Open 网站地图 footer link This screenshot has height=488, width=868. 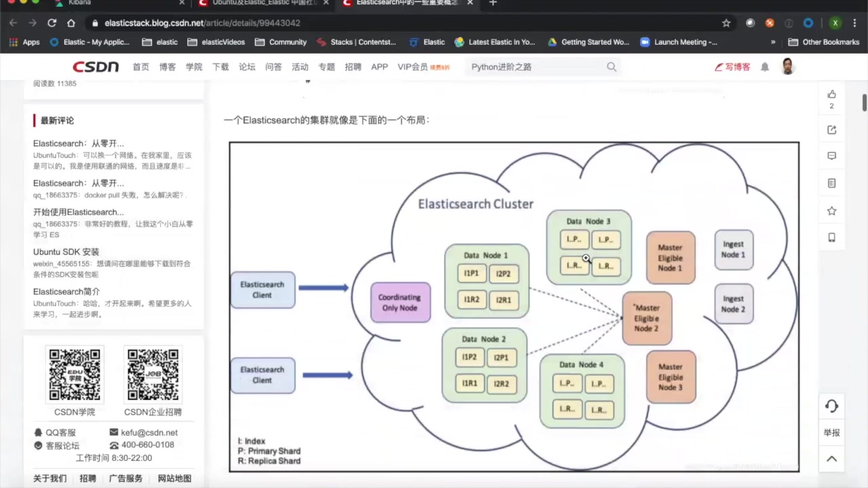tap(175, 479)
